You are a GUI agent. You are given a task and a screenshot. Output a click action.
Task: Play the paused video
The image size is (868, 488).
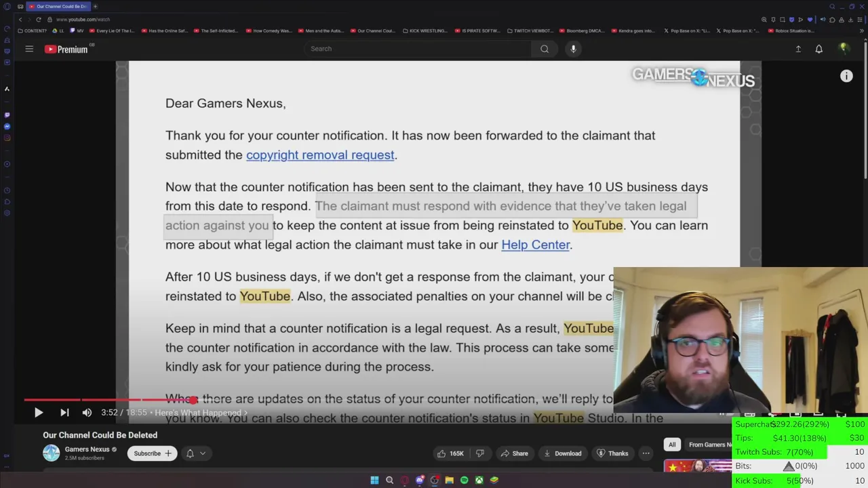[x=39, y=412]
